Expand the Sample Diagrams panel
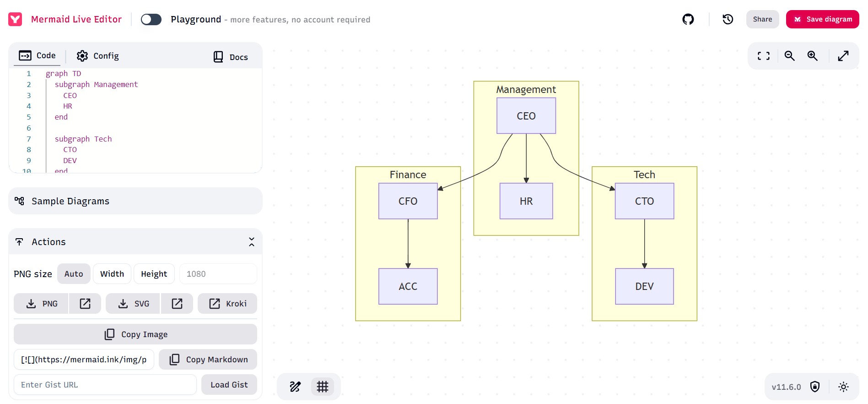 click(135, 201)
